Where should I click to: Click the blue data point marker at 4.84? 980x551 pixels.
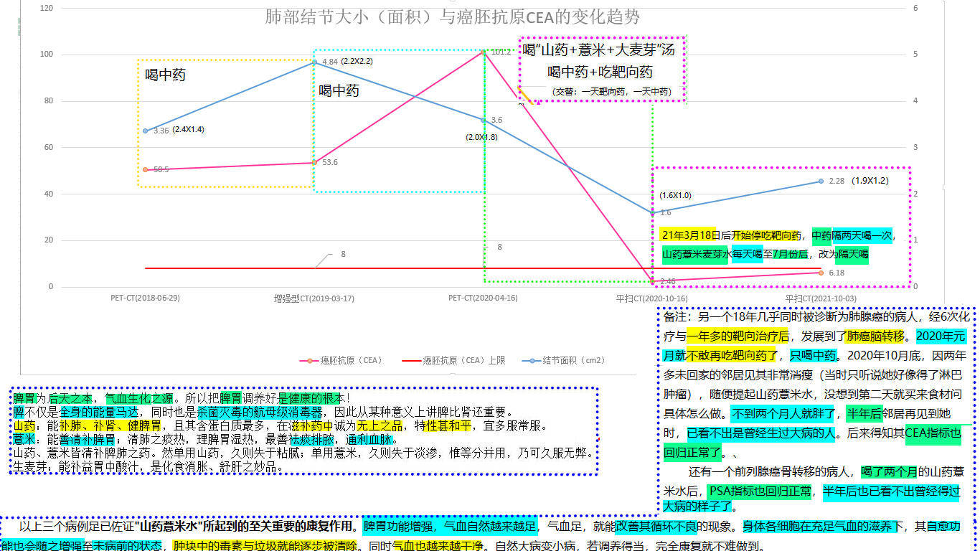[314, 62]
